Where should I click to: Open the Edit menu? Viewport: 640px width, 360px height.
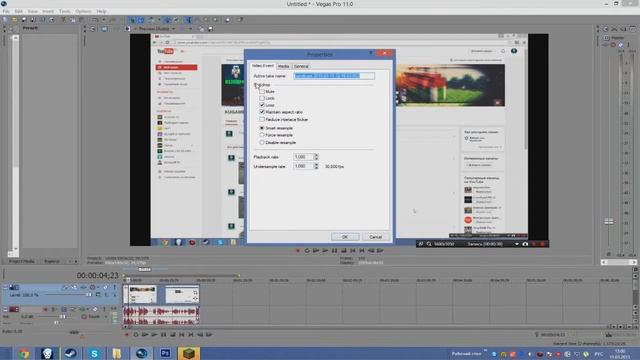pyautogui.click(x=18, y=11)
